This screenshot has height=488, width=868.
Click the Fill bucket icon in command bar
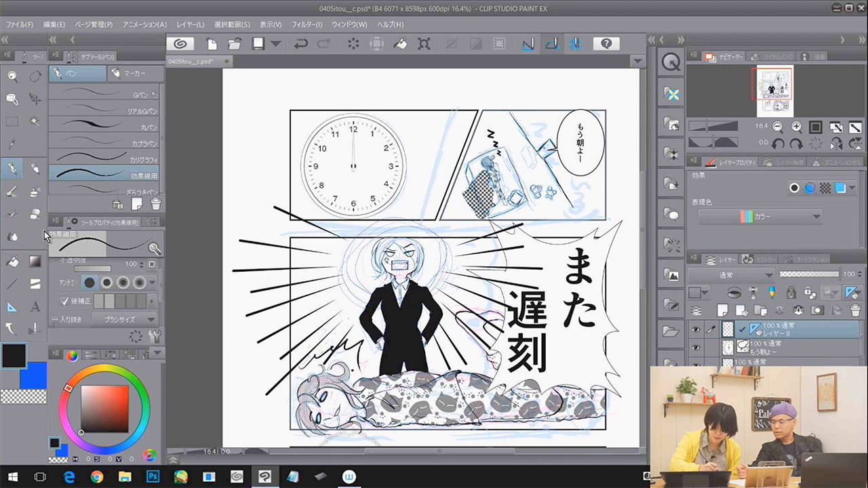click(400, 44)
